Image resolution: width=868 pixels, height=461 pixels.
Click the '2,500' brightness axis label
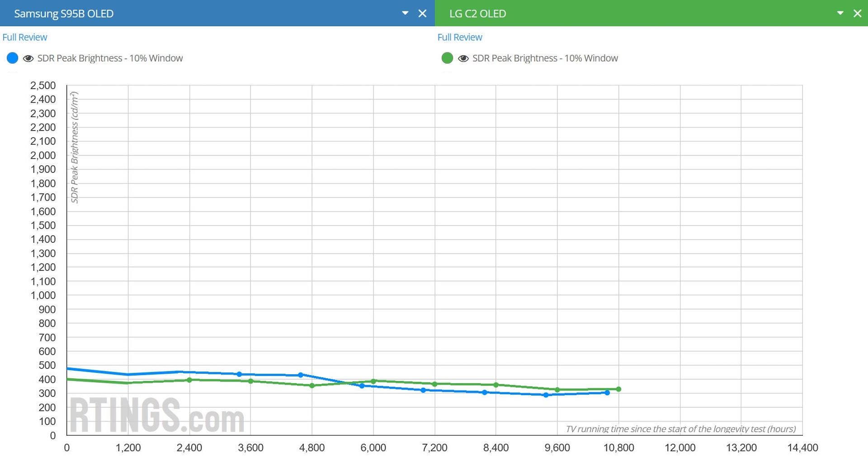point(43,85)
